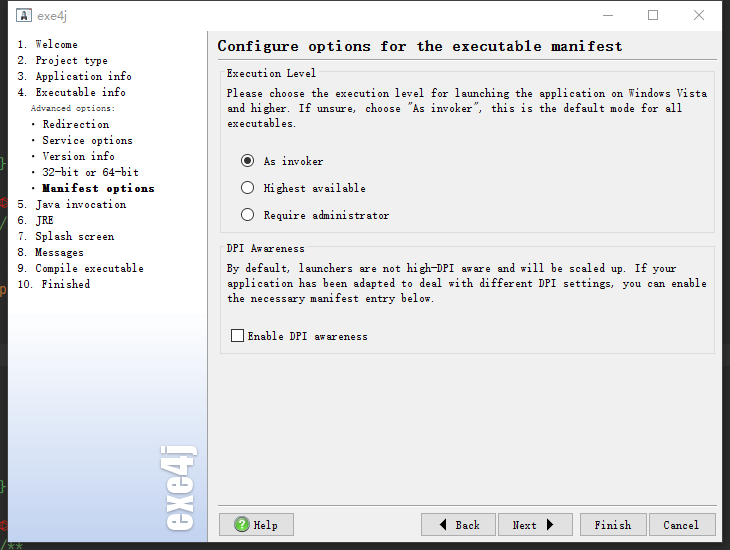This screenshot has height=550, width=730.
Task: Enable DPI awareness checkbox
Action: point(238,336)
